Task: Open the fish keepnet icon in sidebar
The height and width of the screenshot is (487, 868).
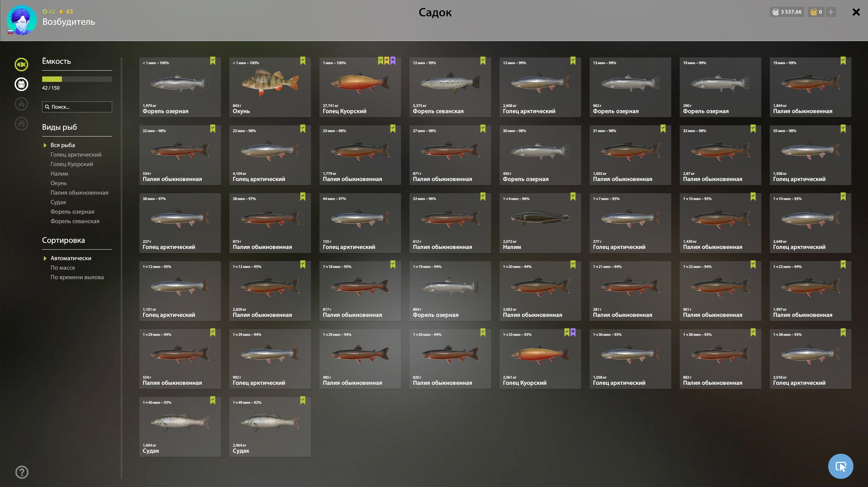Action: coord(21,65)
